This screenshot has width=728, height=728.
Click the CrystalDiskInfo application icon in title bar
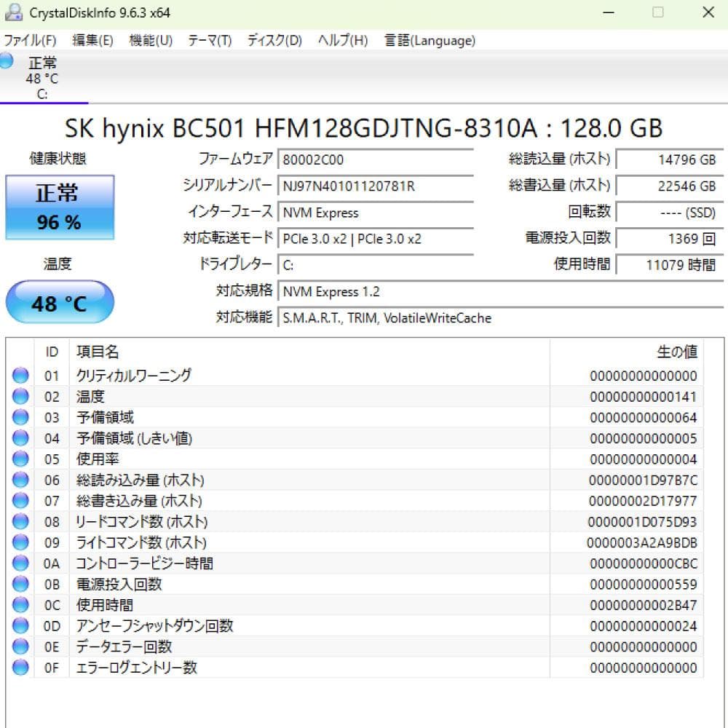pos(14,12)
